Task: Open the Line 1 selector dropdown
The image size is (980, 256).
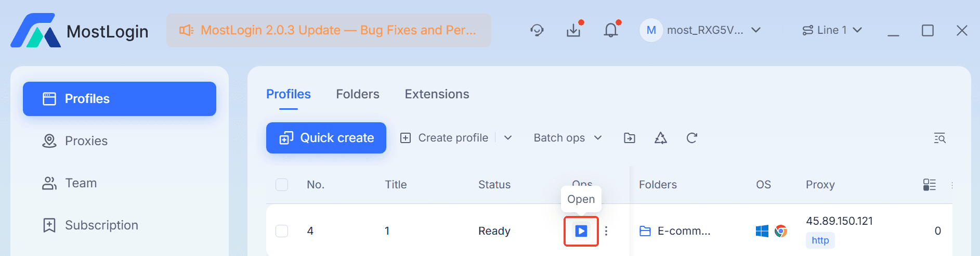Action: (x=832, y=30)
